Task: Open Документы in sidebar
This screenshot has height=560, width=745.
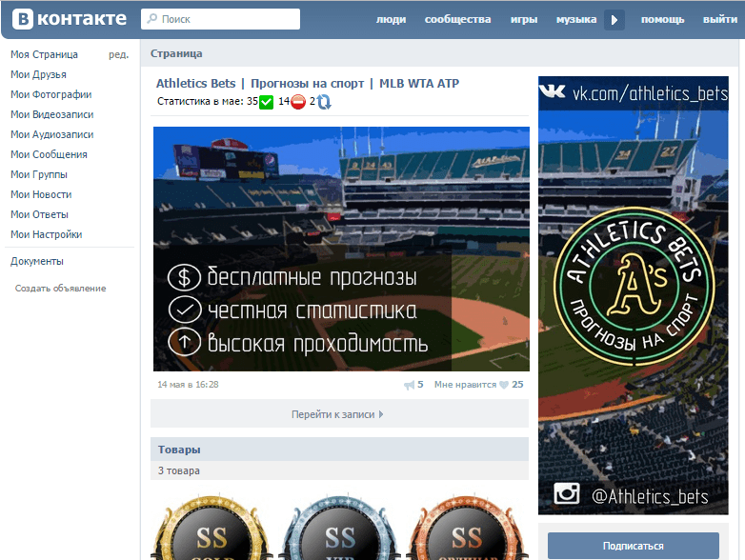Action: coord(37,261)
